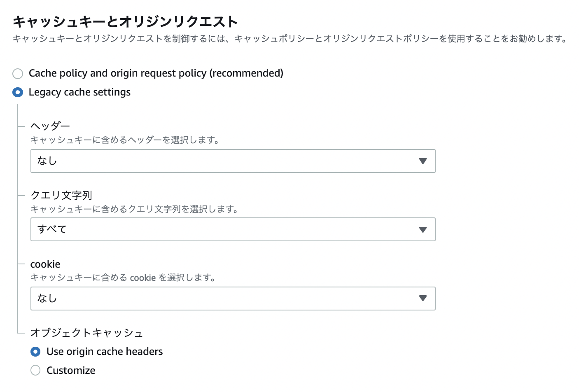
Task: Click the Use origin cache headers radio circle
Action: tap(35, 352)
